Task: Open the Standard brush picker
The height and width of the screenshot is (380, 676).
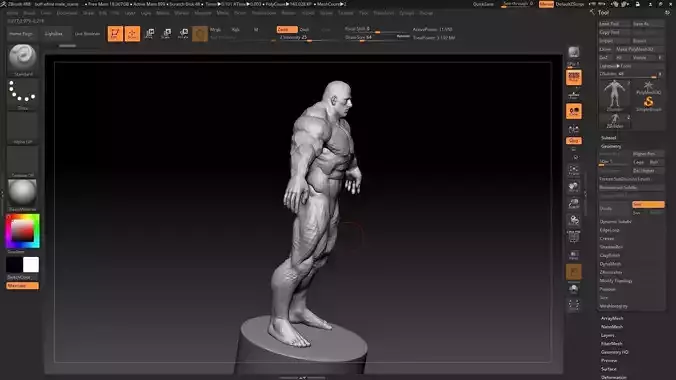Action: click(22, 60)
